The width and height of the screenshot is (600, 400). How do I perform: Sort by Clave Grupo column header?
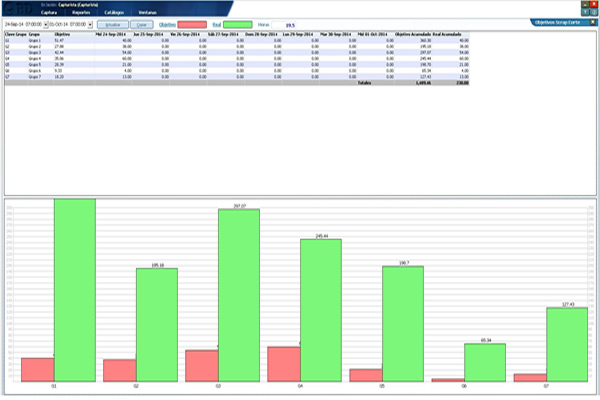(14, 34)
